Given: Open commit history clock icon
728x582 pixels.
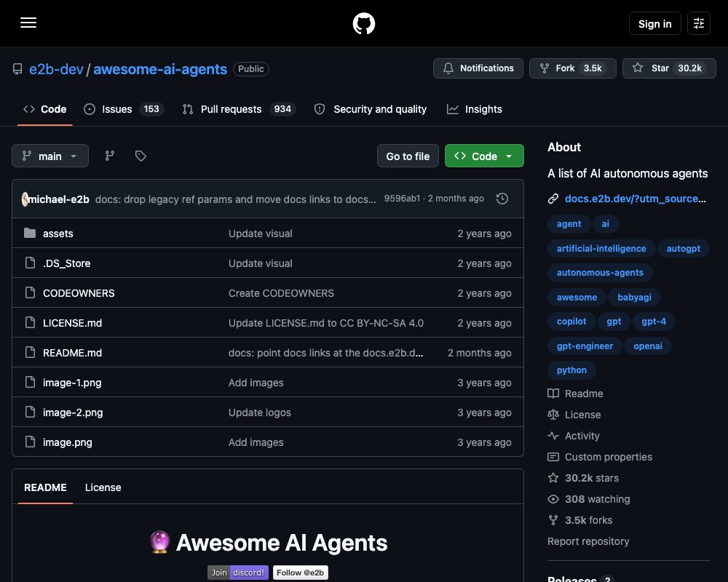Looking at the screenshot, I should [502, 199].
